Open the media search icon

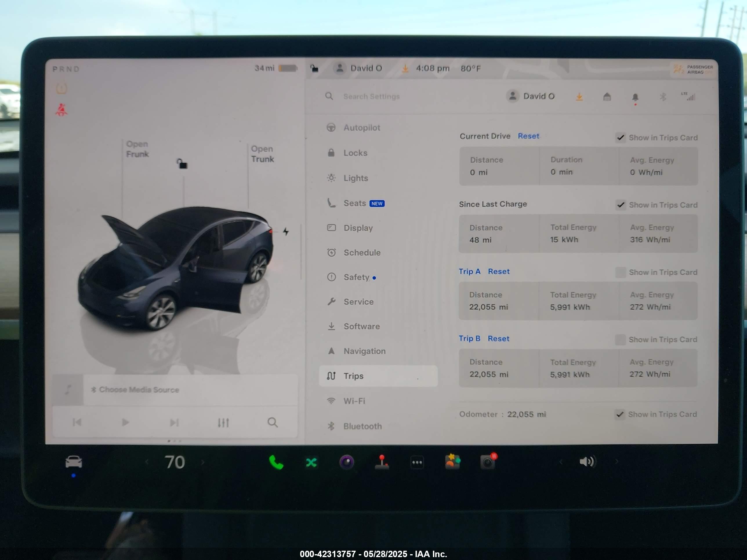273,422
